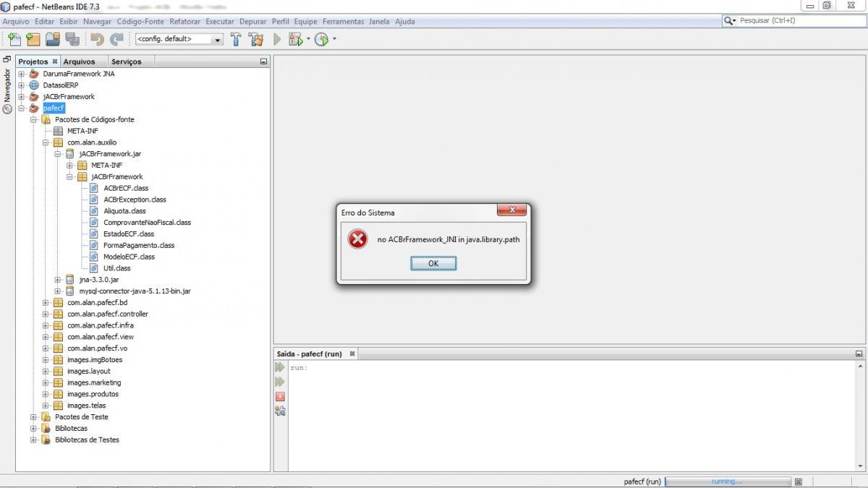Click the Redo arrow icon

[116, 39]
